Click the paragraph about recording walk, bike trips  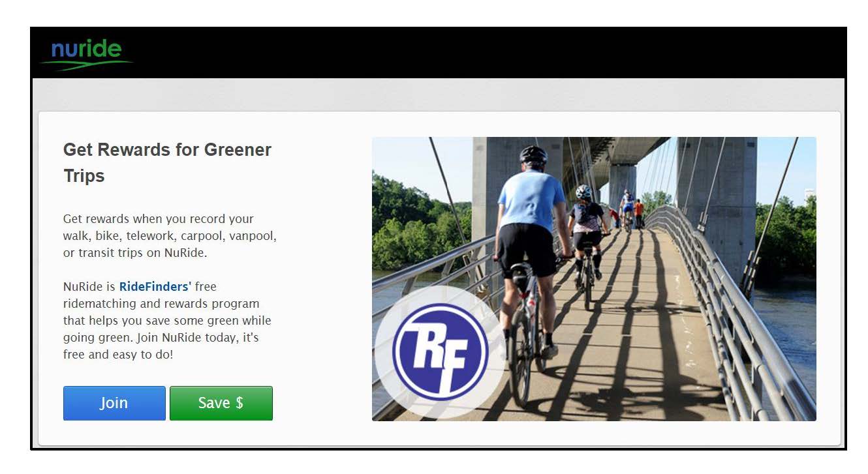click(x=170, y=235)
